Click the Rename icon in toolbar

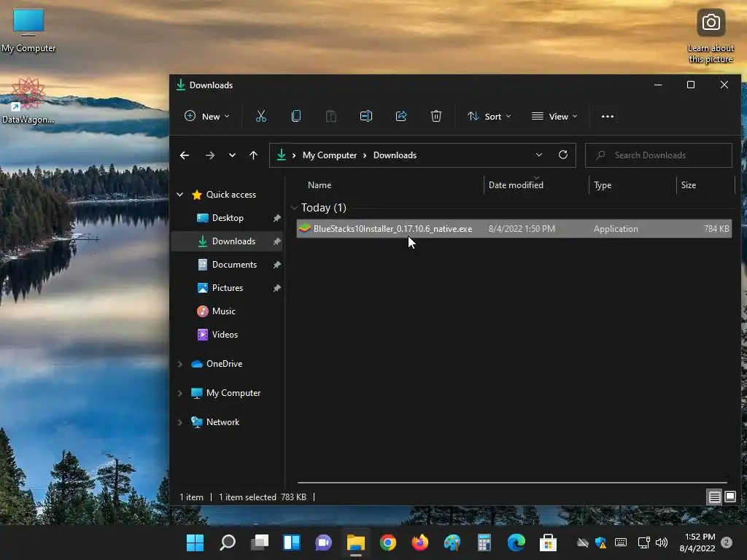pos(366,116)
